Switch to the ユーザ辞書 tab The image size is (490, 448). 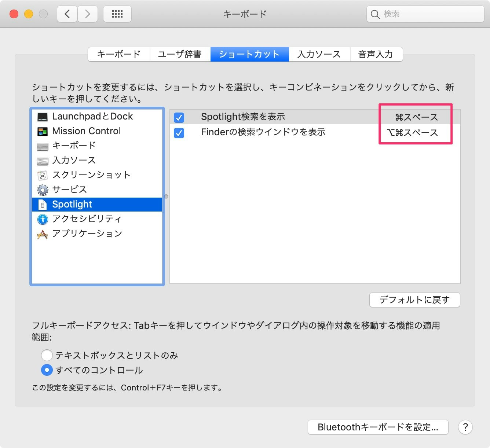(180, 54)
